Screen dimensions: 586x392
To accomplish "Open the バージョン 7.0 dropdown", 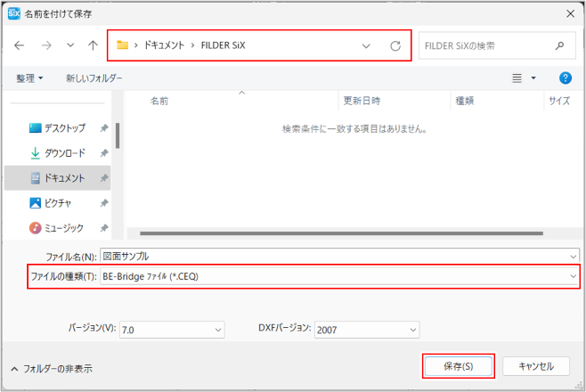I will [218, 330].
